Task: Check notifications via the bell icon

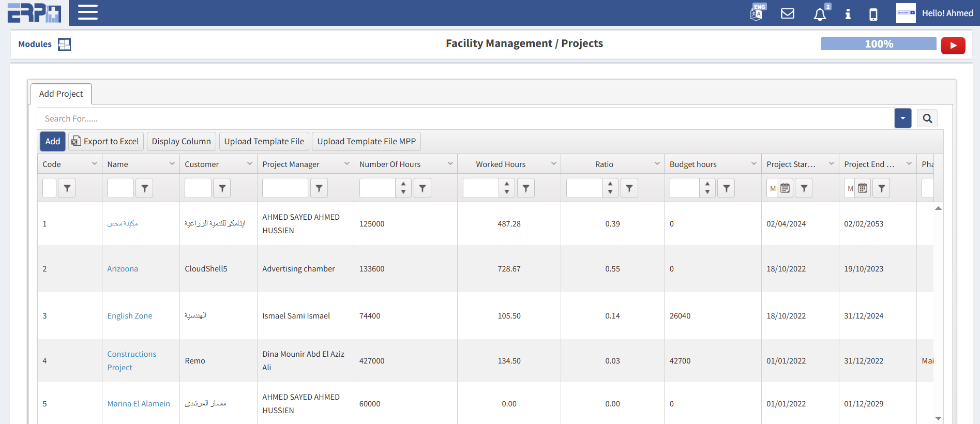Action: (820, 14)
